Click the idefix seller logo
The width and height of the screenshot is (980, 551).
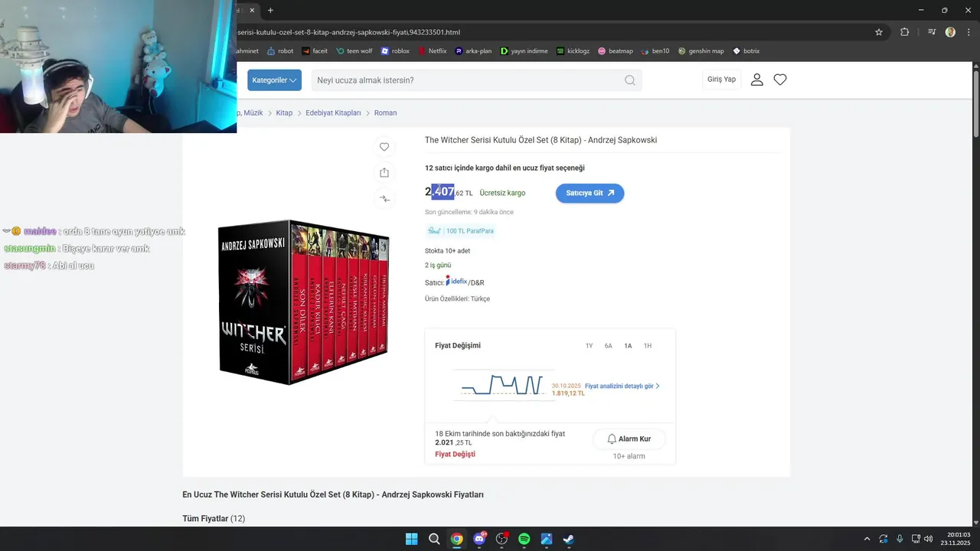click(x=457, y=281)
